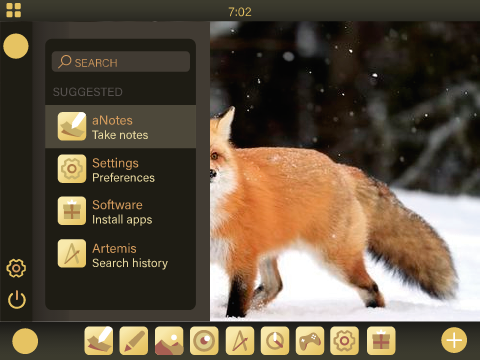Click the yellow circle avatar in launcher sidebar

pos(16,46)
